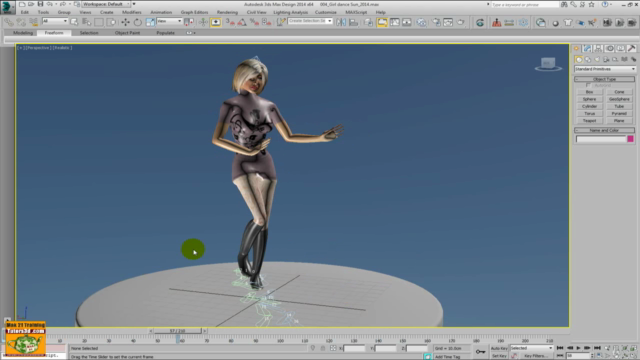
Task: Click the Key Filters button
Action: [x=536, y=356]
